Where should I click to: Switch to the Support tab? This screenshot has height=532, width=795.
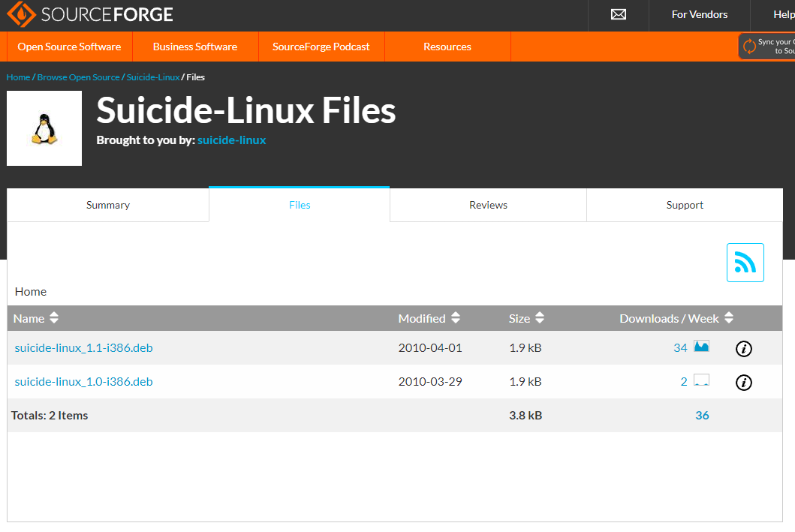point(685,205)
